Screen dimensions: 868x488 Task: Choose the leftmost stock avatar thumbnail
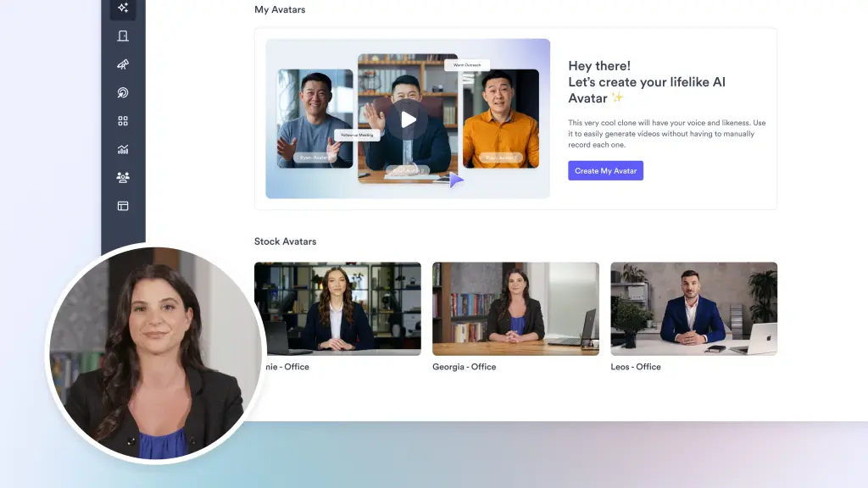point(339,308)
